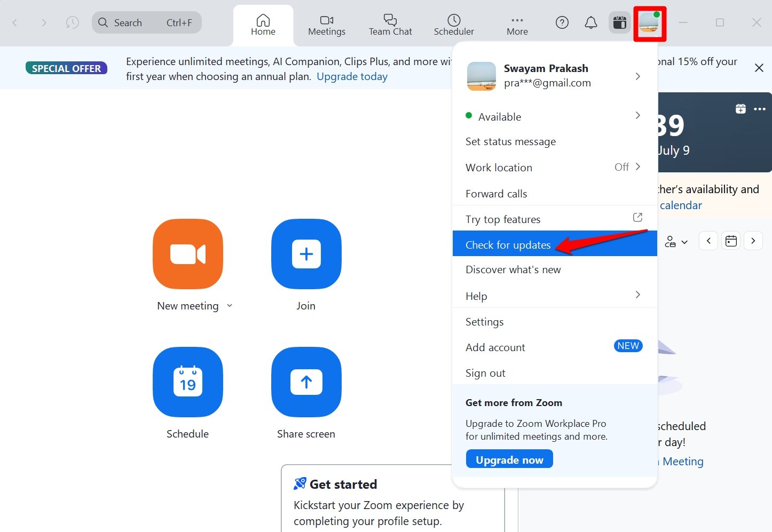Start a New meeting

(x=188, y=254)
